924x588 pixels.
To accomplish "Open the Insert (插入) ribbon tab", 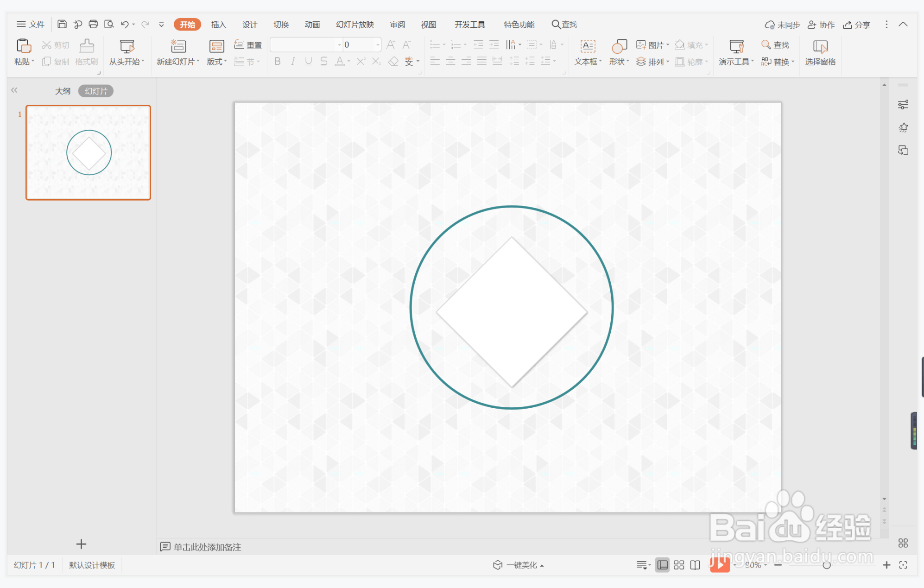I will click(218, 25).
